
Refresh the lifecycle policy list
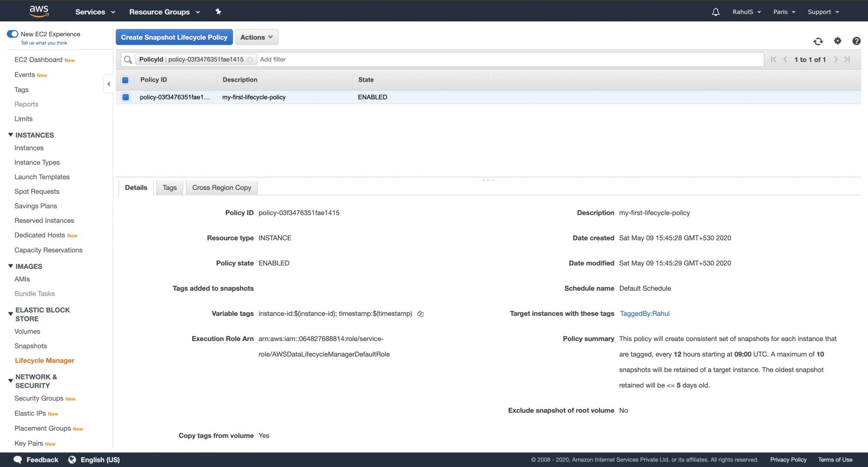pos(818,41)
